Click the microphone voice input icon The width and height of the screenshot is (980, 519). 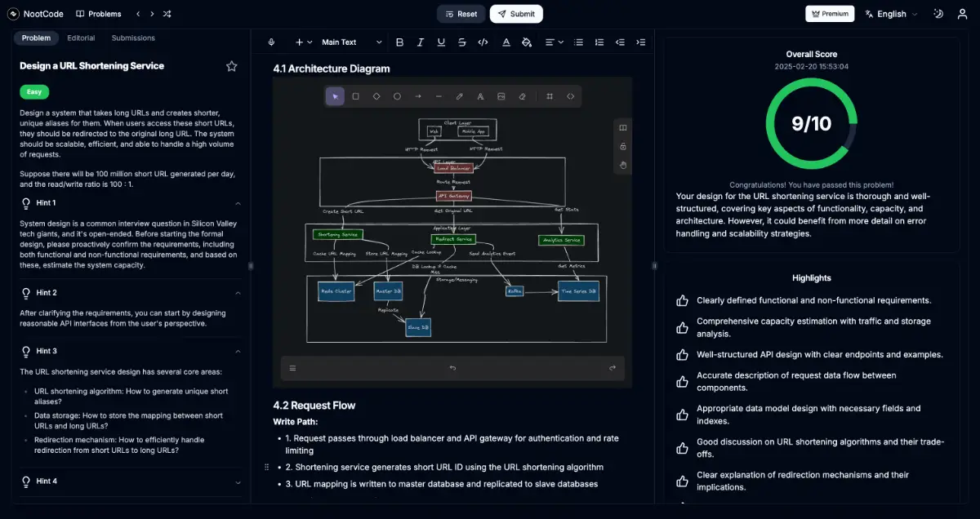[271, 42]
